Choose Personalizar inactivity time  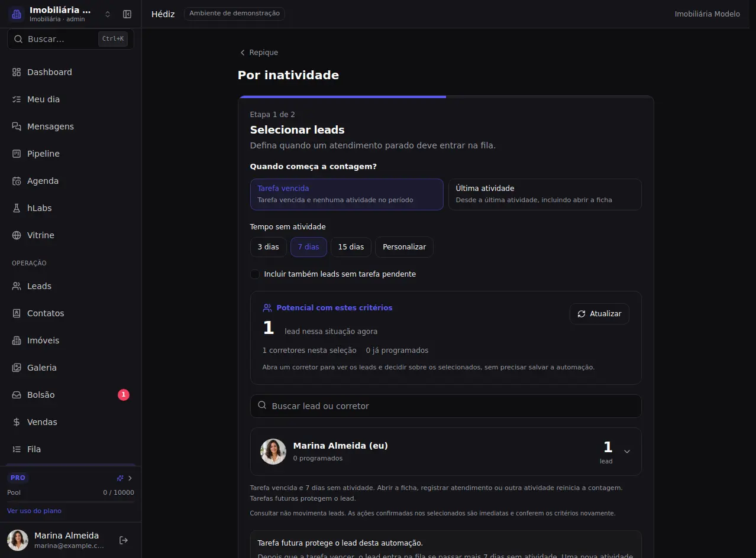pos(404,247)
